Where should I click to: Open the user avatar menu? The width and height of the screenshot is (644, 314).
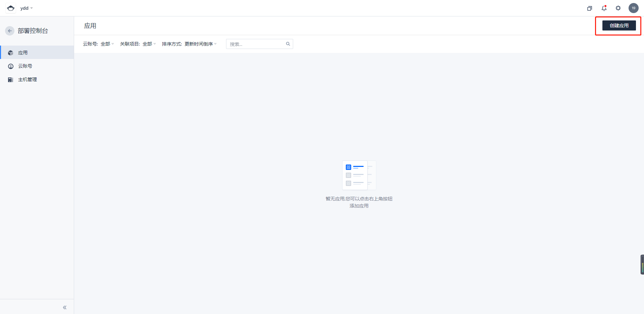tap(634, 8)
